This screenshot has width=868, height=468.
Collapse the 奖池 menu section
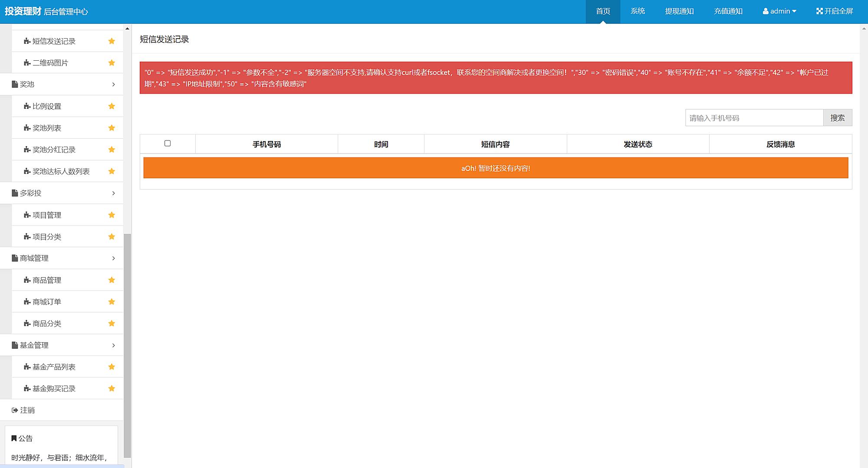click(113, 85)
